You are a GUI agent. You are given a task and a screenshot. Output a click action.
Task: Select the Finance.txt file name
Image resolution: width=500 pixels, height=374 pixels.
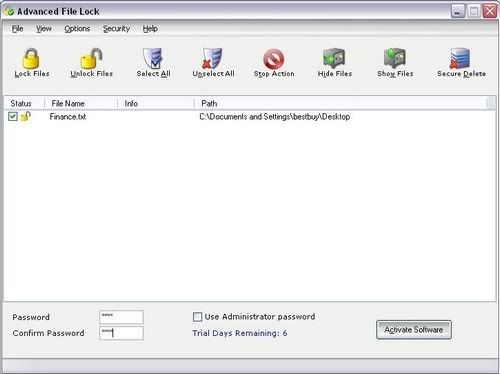pyautogui.click(x=68, y=117)
